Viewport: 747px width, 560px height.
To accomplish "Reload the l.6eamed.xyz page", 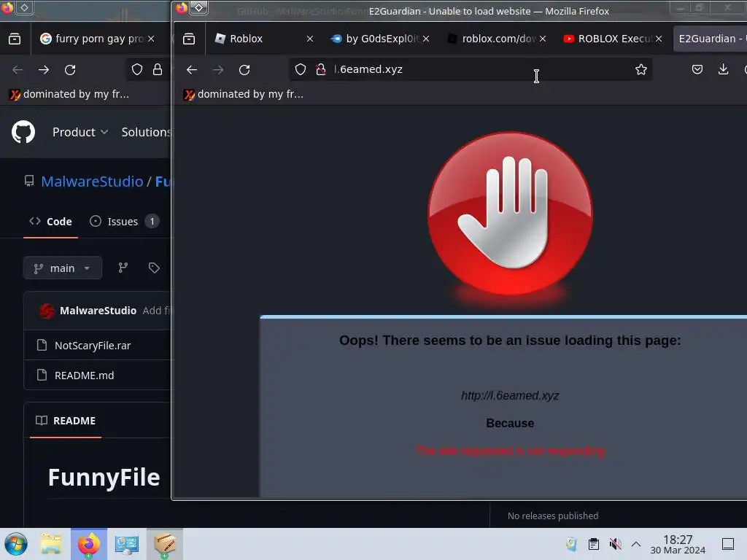I will coord(244,70).
